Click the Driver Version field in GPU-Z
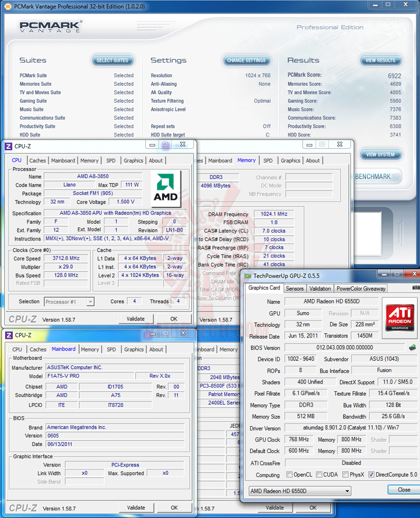Viewport: 420px width, 518px height. [351, 427]
